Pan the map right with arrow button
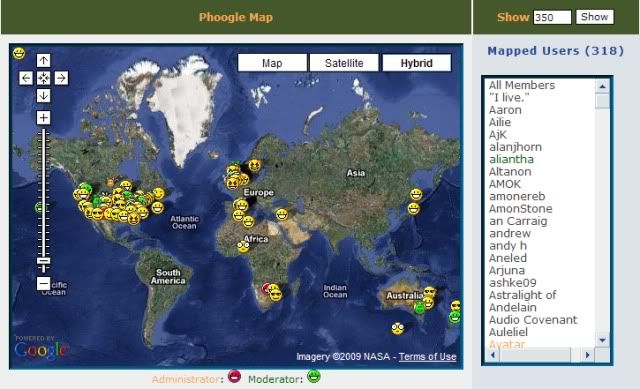Viewport: 640px width, 389px height. tap(61, 78)
